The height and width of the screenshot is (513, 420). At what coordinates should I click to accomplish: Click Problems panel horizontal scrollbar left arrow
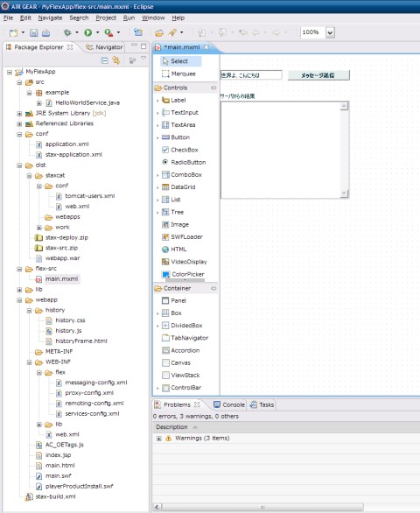tap(157, 507)
